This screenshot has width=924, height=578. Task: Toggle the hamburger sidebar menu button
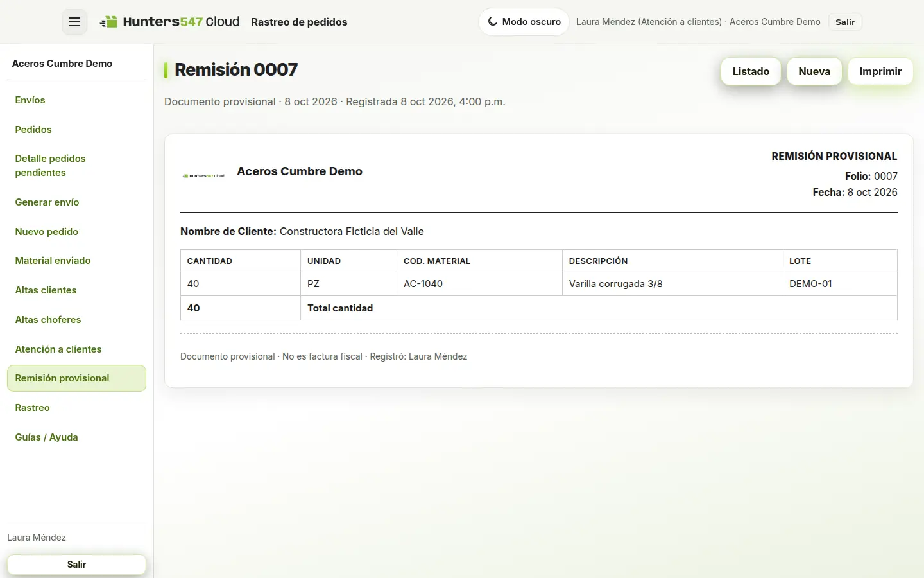pos(74,22)
